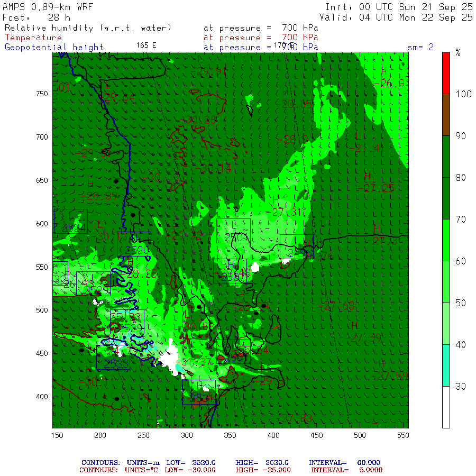Click the boxed '2520' height label on map
Image resolution: width=476 pixels, height=476 pixels.
tap(137, 251)
